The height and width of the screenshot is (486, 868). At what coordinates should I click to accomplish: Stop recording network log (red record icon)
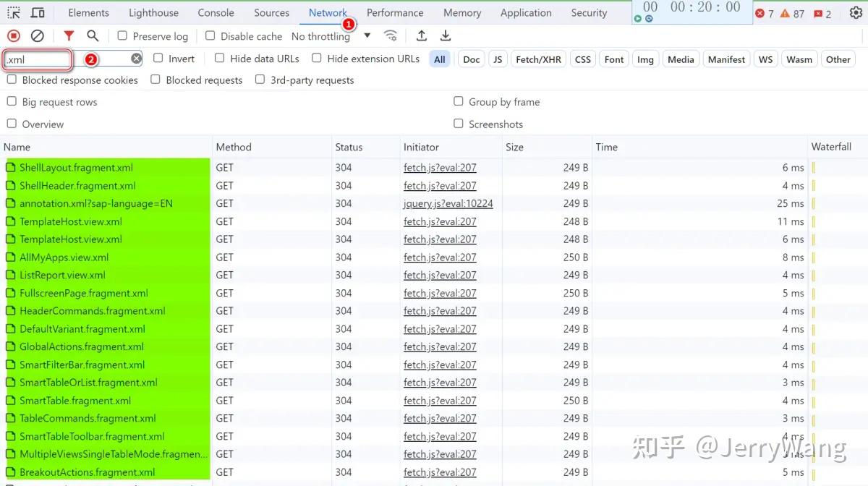pos(12,35)
